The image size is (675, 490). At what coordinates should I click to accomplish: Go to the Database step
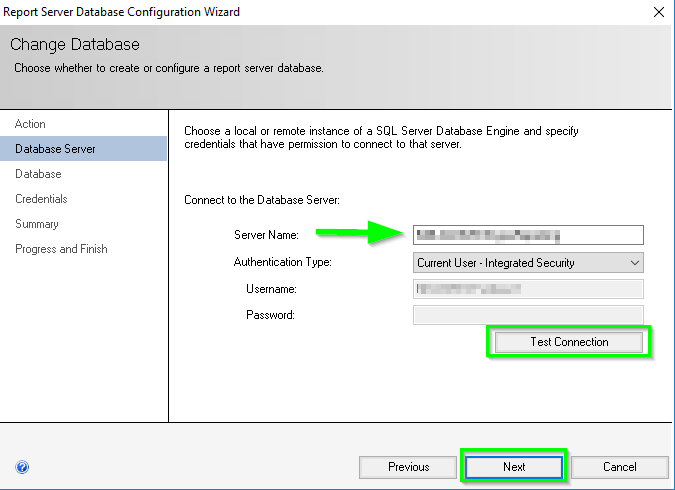point(38,174)
